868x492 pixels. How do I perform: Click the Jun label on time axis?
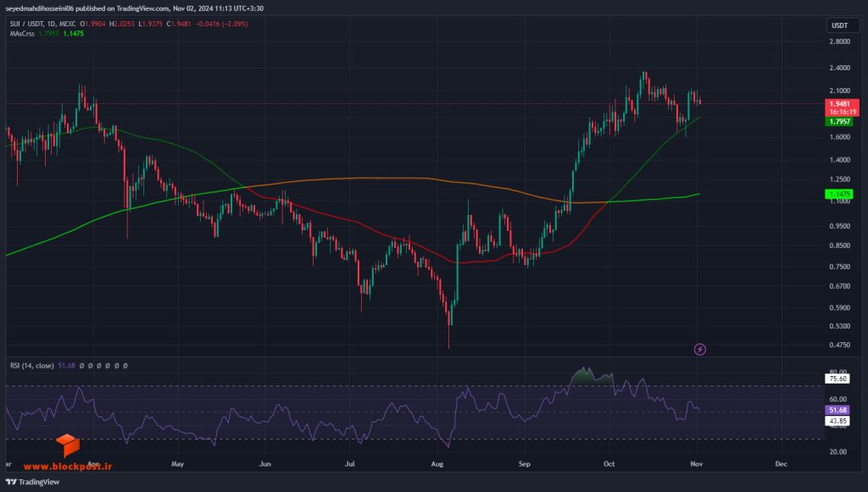264,464
